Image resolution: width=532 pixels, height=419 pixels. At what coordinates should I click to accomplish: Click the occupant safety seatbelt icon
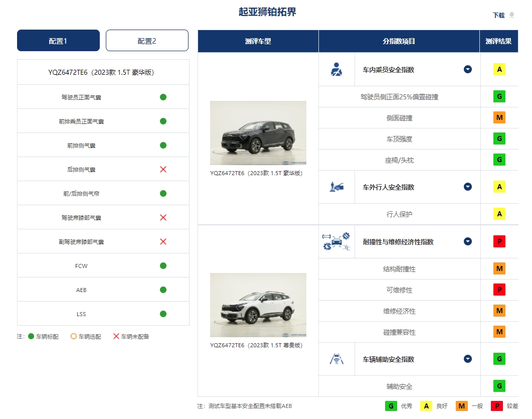(336, 70)
